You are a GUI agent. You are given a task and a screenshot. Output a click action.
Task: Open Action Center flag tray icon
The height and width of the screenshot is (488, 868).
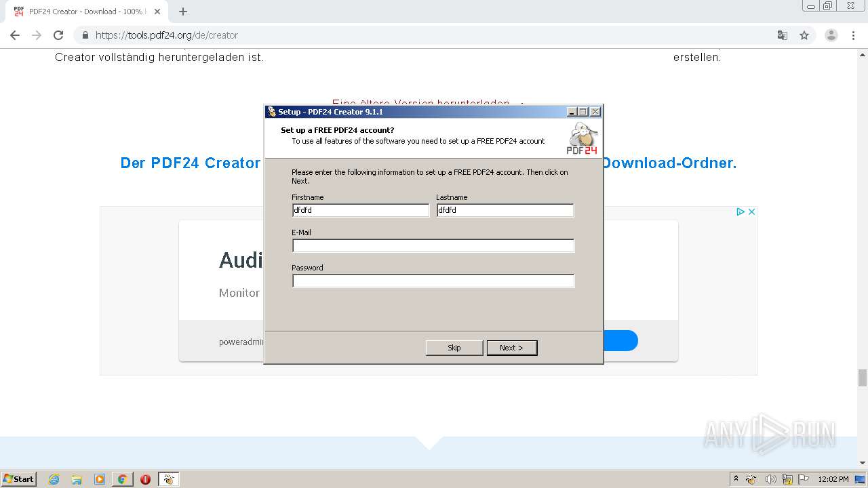click(x=804, y=479)
